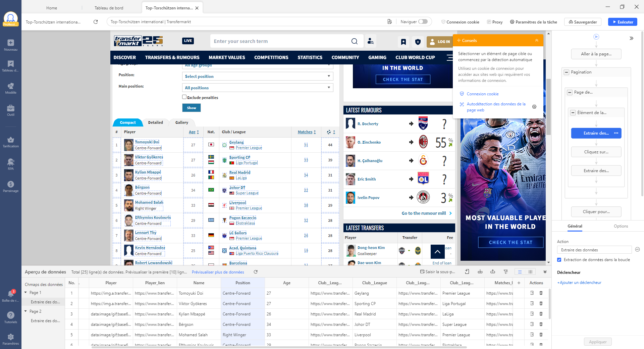Click the Transfermarkt search term field
The width and height of the screenshot is (644, 349).
tap(280, 41)
